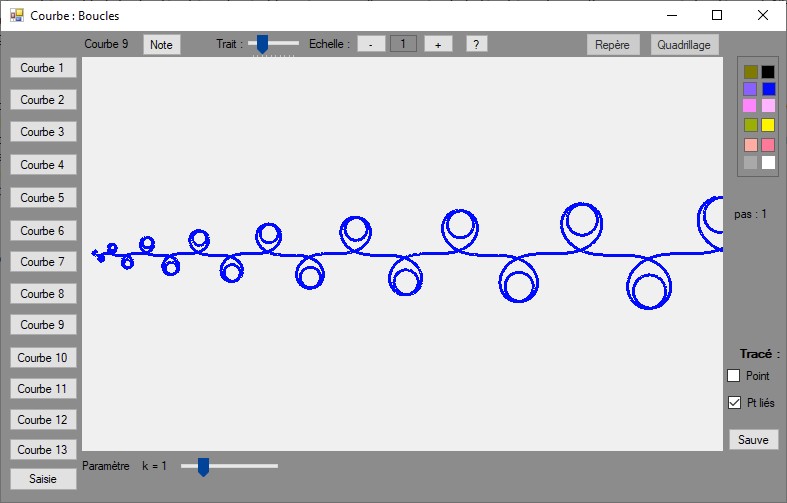The image size is (787, 503).
Task: Pick the yellow color swatch
Action: tap(768, 125)
